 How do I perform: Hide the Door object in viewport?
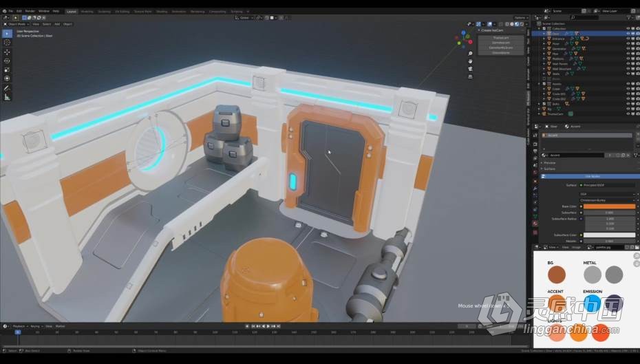(x=628, y=34)
